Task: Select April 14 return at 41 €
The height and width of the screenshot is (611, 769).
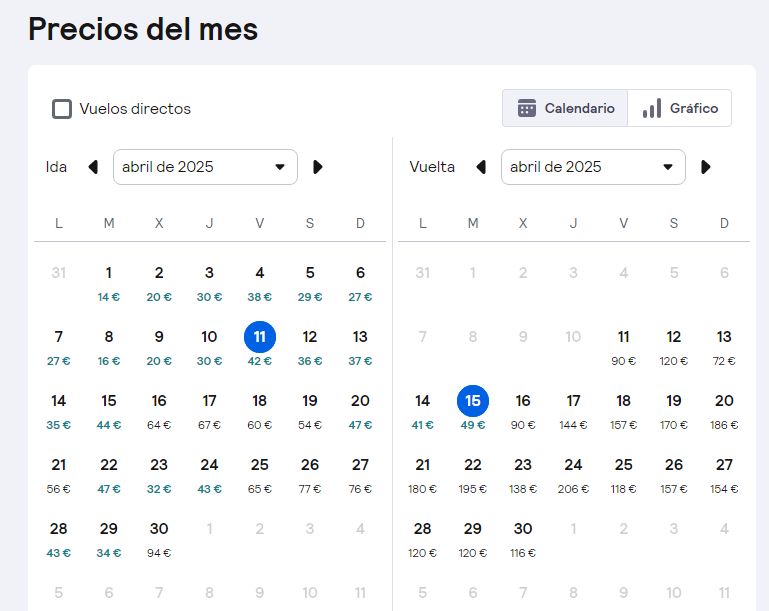Action: pos(422,412)
